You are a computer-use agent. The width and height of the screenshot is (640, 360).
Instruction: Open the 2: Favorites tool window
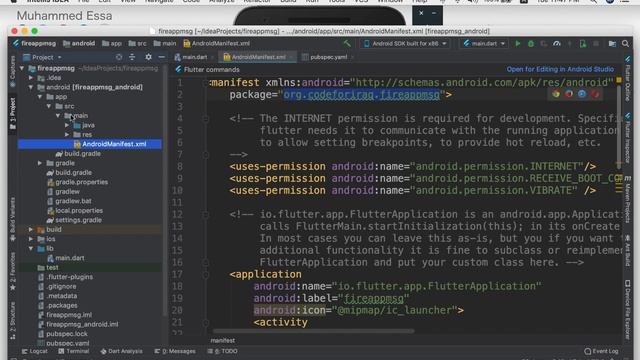12,271
